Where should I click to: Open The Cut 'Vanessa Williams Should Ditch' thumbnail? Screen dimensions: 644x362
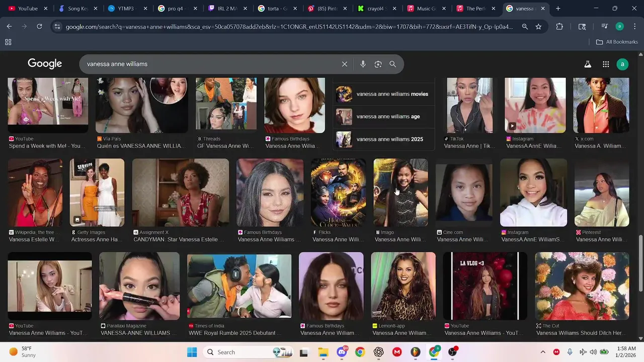(582, 286)
